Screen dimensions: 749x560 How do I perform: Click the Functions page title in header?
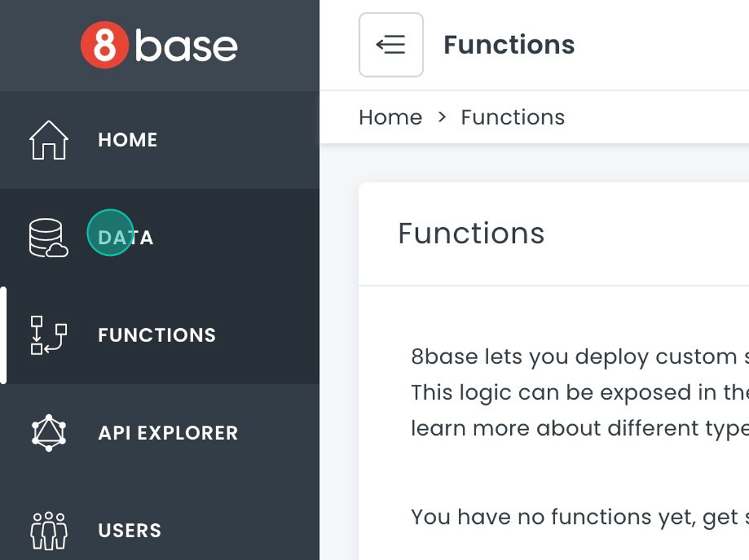pyautogui.click(x=509, y=45)
